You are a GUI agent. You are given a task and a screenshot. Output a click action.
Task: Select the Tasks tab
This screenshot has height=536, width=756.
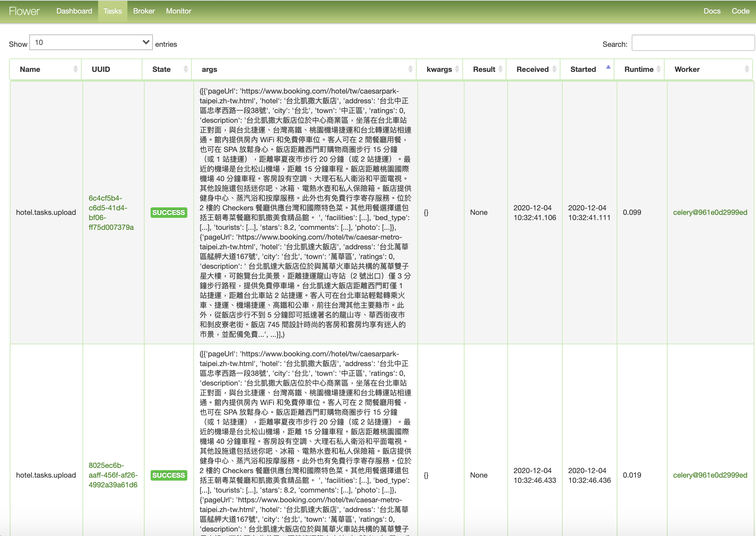(x=113, y=11)
